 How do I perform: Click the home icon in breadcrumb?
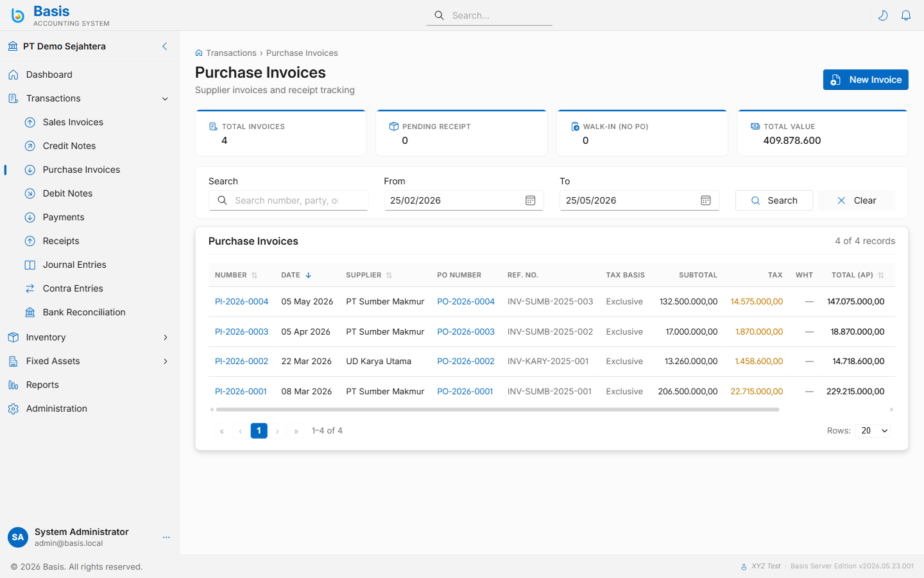click(x=199, y=53)
